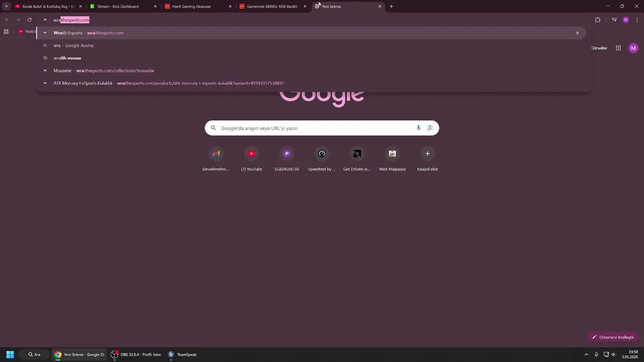
Task: Click the magnifier icon in search box
Action: pos(213,128)
